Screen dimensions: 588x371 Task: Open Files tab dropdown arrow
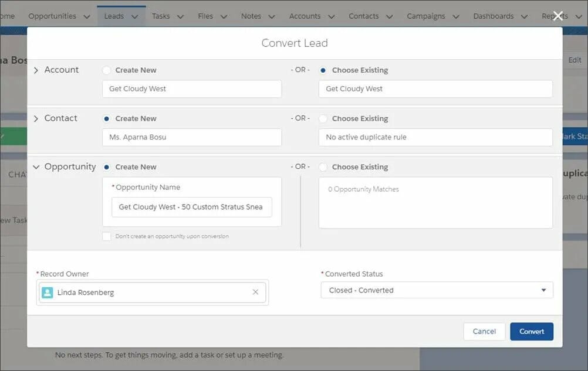coord(224,16)
